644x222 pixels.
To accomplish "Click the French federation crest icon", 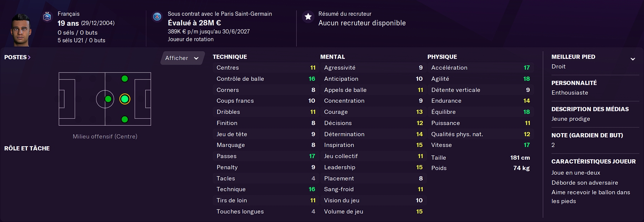I will (47, 17).
